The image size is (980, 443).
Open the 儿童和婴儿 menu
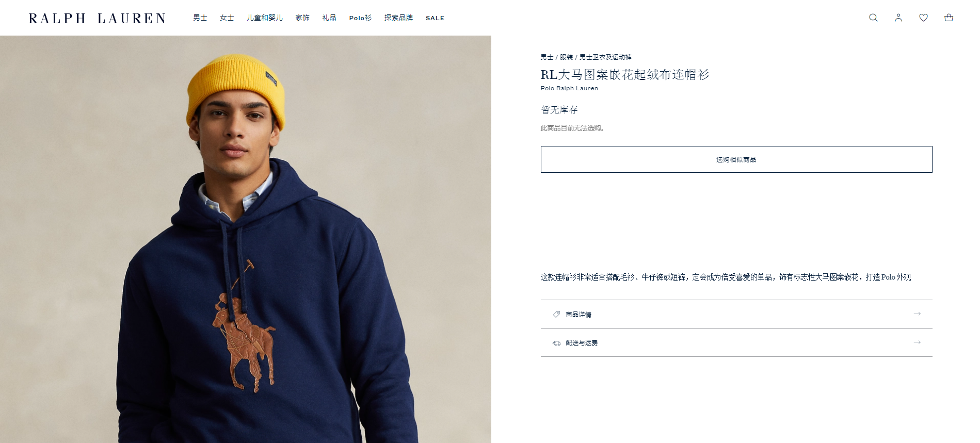pyautogui.click(x=265, y=18)
